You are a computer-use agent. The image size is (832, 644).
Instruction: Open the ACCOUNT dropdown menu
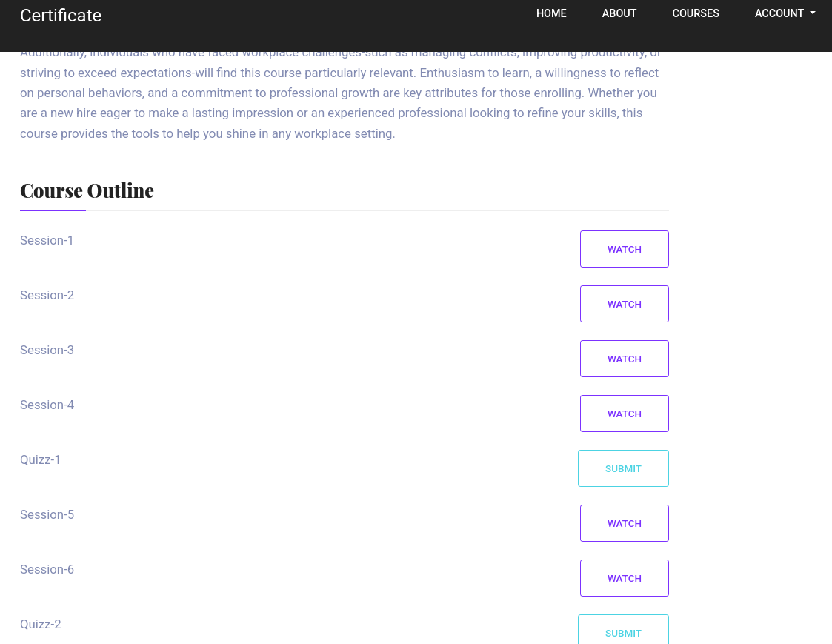tap(785, 13)
